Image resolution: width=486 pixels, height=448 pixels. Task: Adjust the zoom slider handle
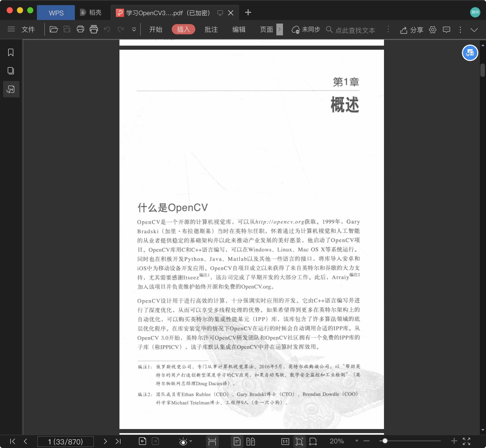pyautogui.click(x=385, y=441)
